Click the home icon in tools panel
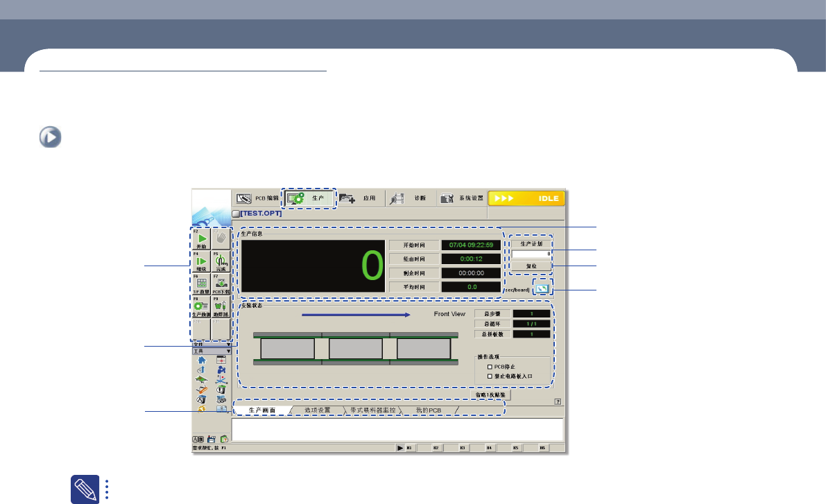The width and height of the screenshot is (826, 504). 202,359
